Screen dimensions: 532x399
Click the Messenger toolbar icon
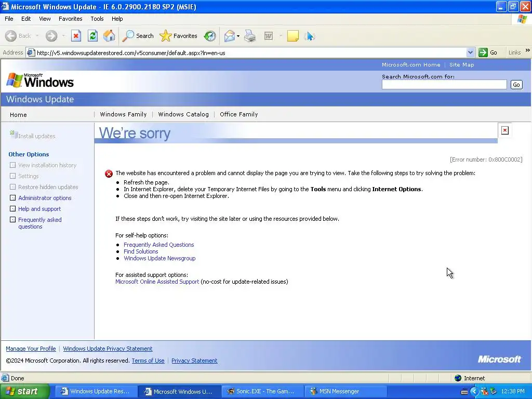point(310,36)
